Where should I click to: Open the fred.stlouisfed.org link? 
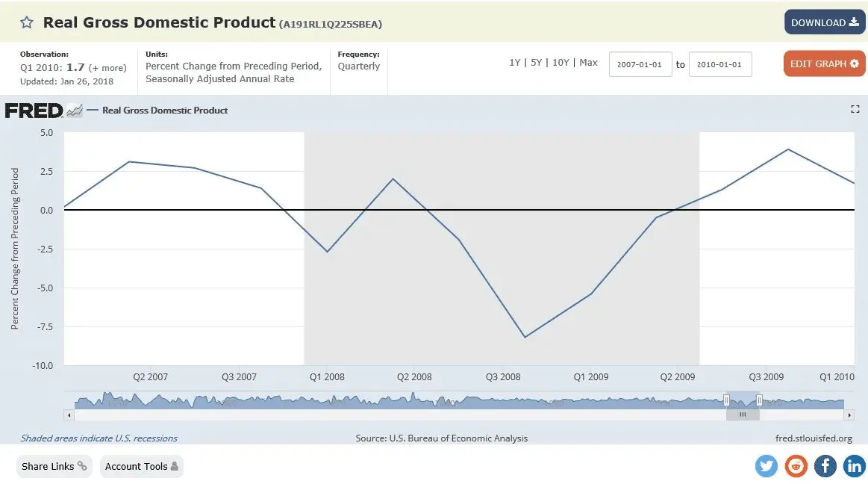(814, 438)
